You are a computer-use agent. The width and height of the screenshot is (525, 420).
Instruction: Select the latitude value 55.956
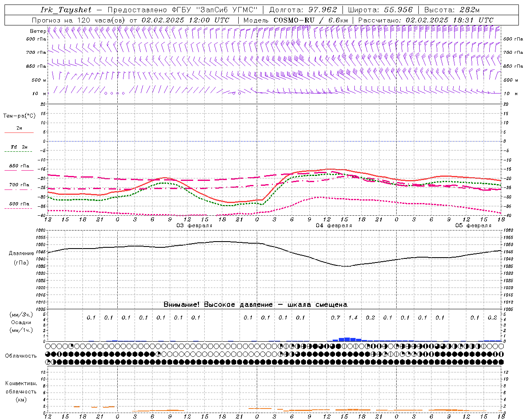click(x=398, y=10)
